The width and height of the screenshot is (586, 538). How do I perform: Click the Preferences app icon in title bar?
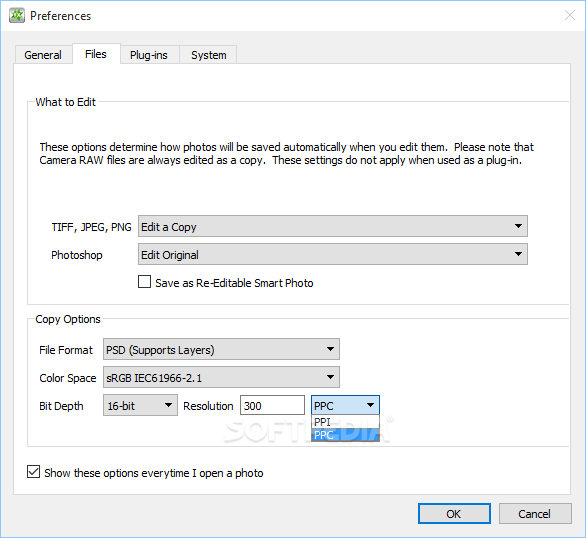pyautogui.click(x=17, y=16)
